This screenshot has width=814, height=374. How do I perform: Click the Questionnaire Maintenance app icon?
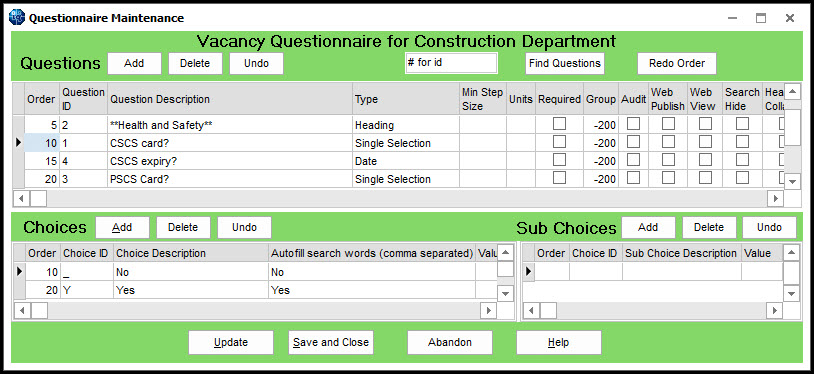point(17,18)
